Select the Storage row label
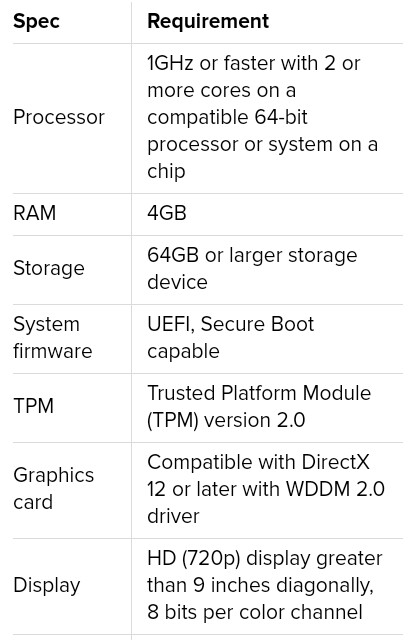This screenshot has height=640, width=413. click(49, 268)
